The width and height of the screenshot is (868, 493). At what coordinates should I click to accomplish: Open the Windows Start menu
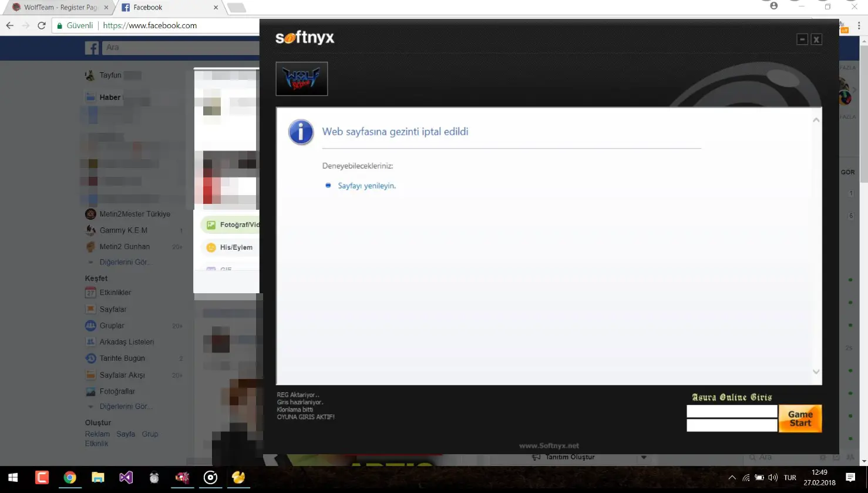pos(13,478)
